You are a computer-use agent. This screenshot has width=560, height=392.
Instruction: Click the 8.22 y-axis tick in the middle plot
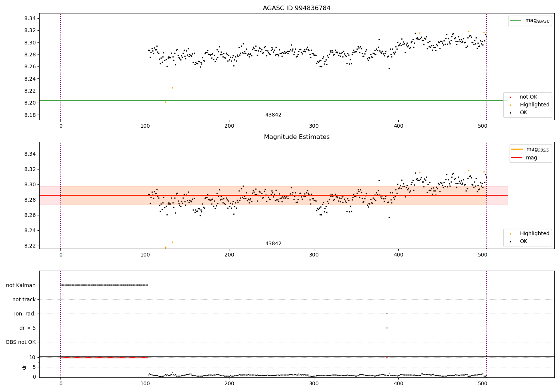30,246
